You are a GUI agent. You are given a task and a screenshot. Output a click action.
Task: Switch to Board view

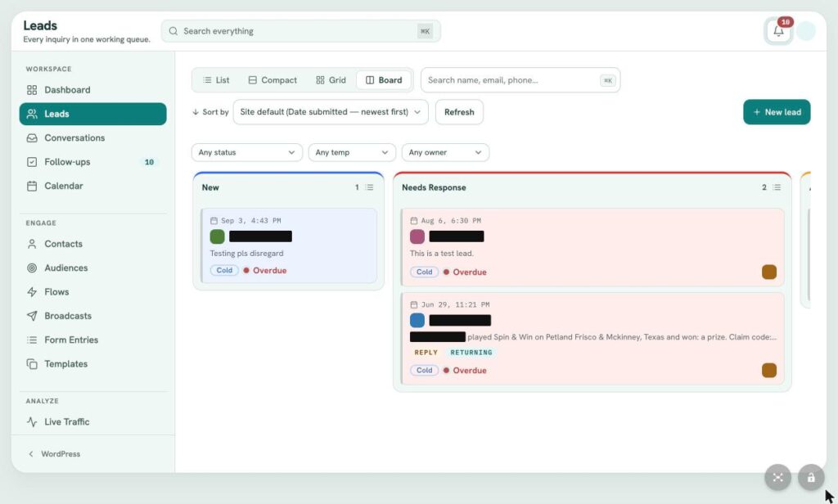pyautogui.click(x=384, y=80)
